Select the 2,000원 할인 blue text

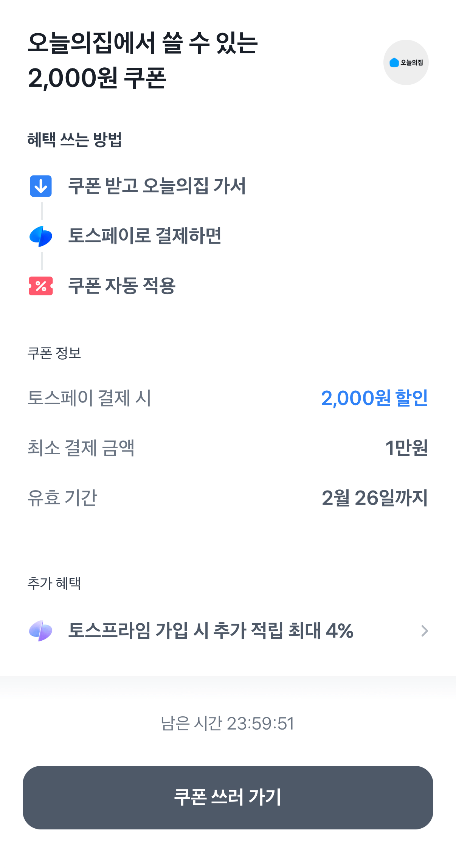tap(374, 398)
